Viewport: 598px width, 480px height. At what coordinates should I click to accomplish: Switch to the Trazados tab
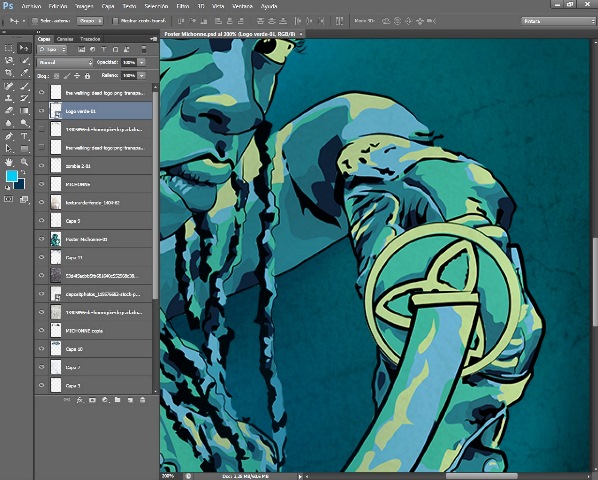[90, 39]
